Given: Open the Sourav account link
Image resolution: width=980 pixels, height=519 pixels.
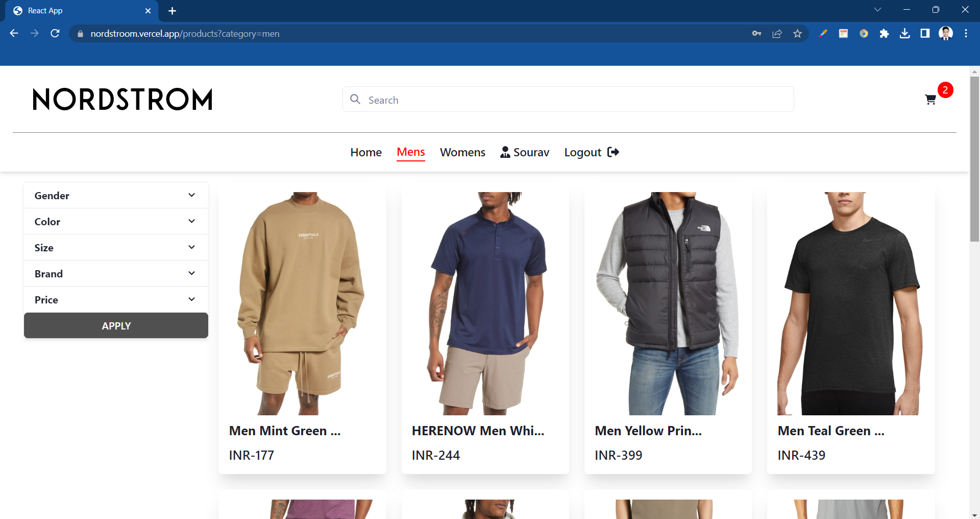Looking at the screenshot, I should coord(525,152).
